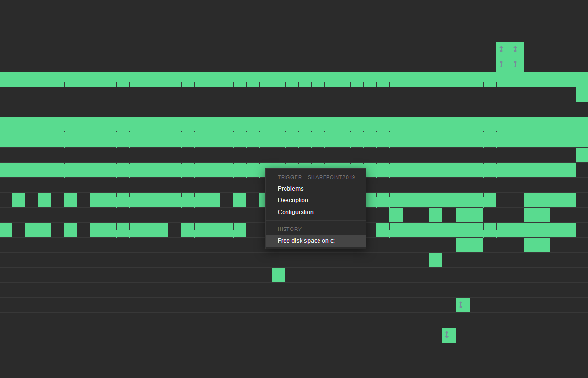Click the lone arrow cell above the bottom-most one
This screenshot has width=588, height=378.
463,305
